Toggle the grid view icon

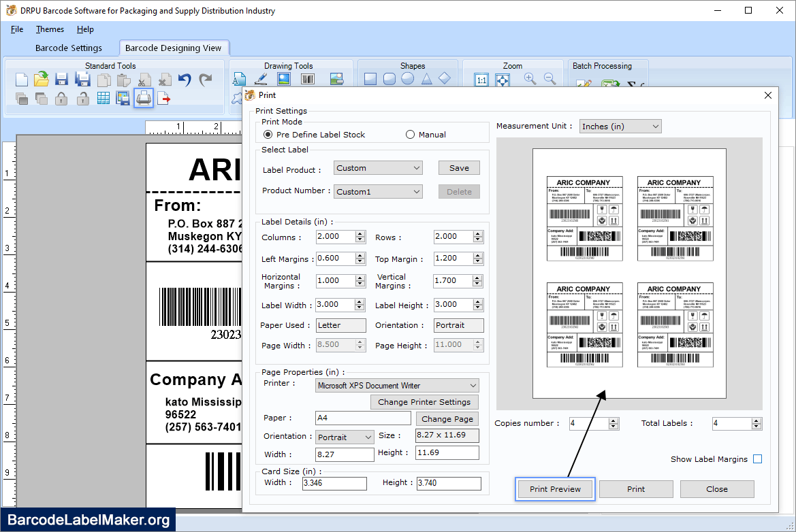click(x=104, y=99)
